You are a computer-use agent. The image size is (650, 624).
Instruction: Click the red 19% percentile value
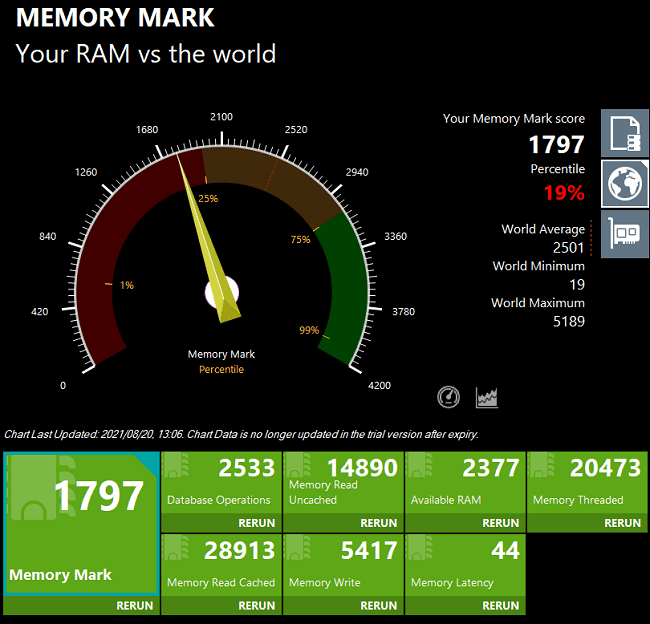pyautogui.click(x=564, y=193)
